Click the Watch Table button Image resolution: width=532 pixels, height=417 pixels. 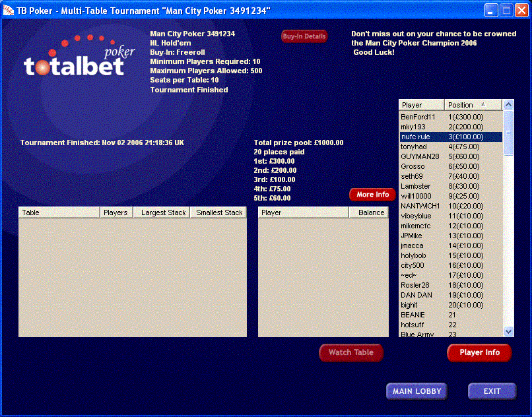(x=351, y=352)
